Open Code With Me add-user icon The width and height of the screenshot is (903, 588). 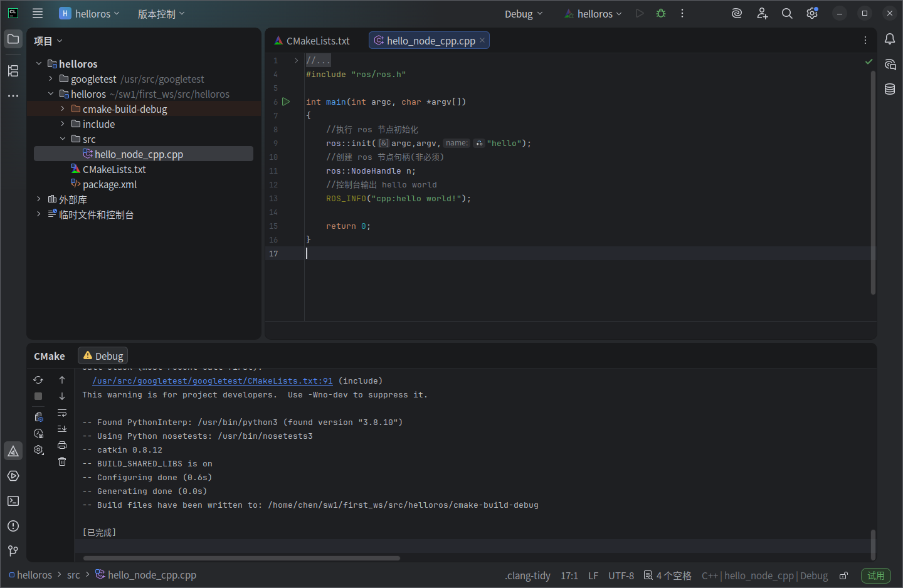(762, 13)
